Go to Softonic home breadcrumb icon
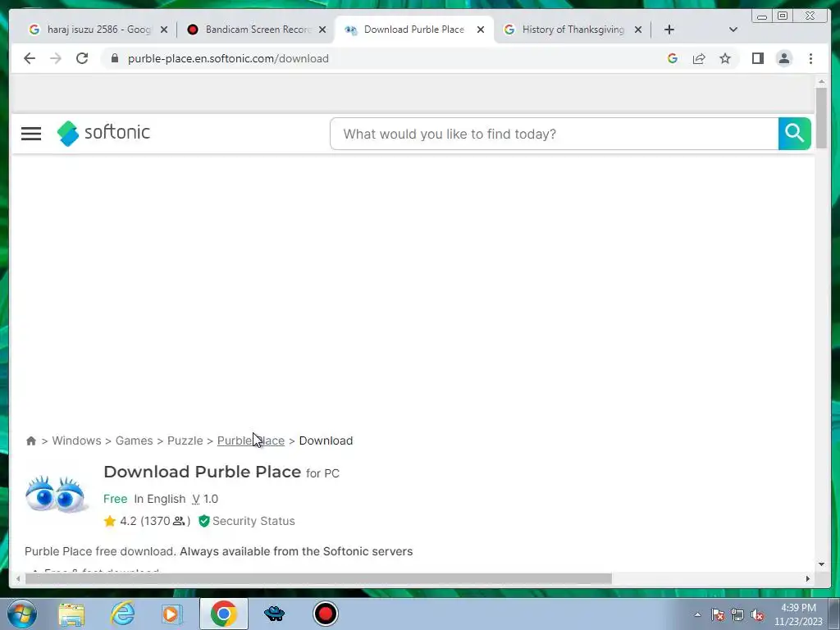 31,441
